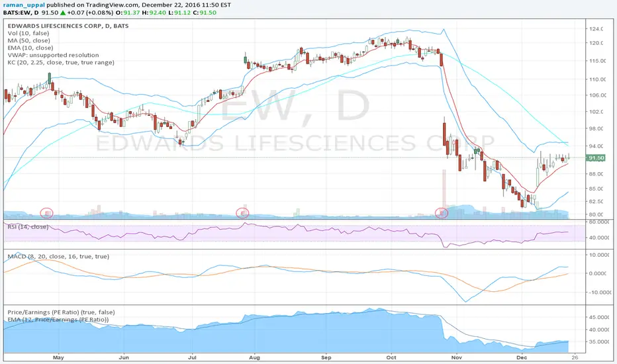Click the 98.0 price axis label
Viewport: 617px width, 364px height.
[x=597, y=128]
